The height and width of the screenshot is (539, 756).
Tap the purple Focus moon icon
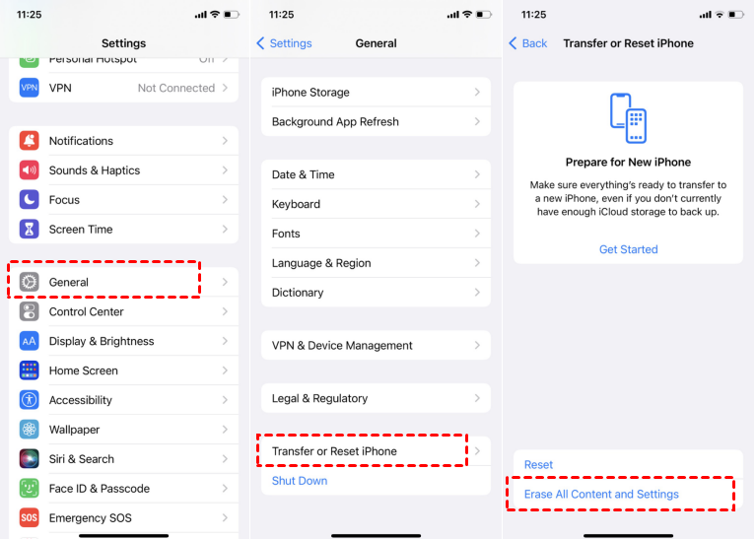pos(29,200)
